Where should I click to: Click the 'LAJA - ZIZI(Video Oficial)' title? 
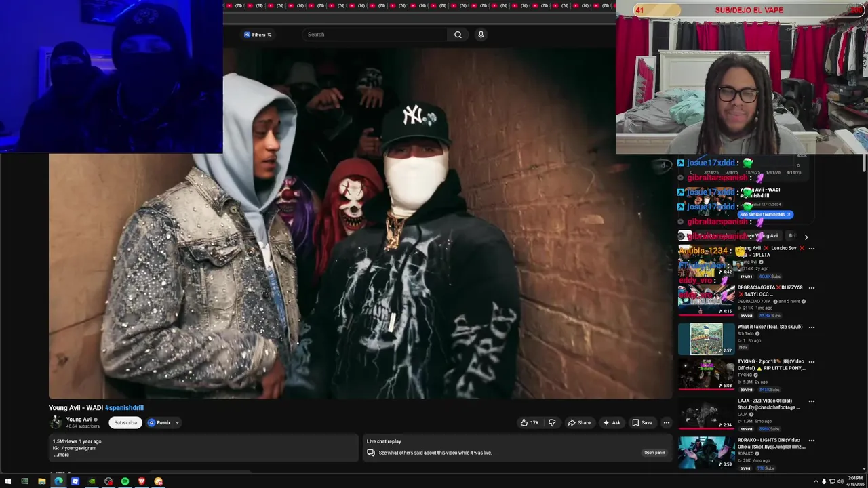[769, 404]
